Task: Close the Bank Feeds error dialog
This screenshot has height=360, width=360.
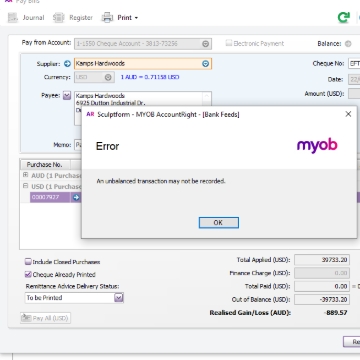Action: pos(348,114)
